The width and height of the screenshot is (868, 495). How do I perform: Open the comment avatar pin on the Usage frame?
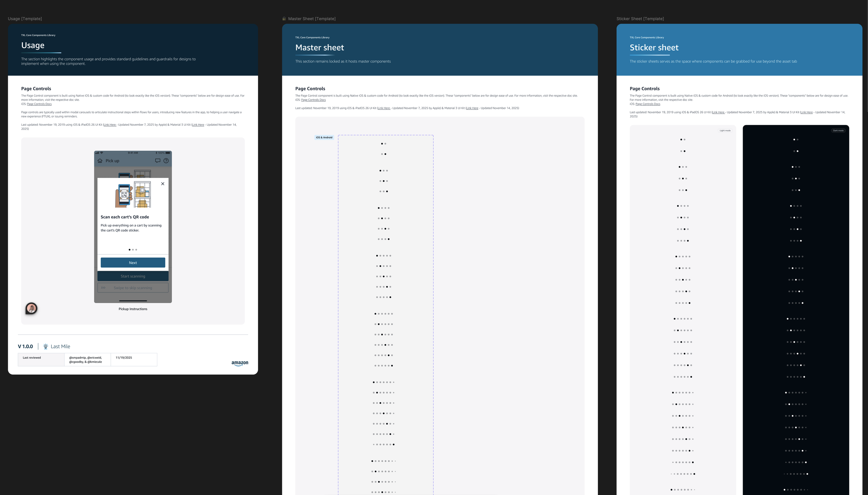(31, 308)
